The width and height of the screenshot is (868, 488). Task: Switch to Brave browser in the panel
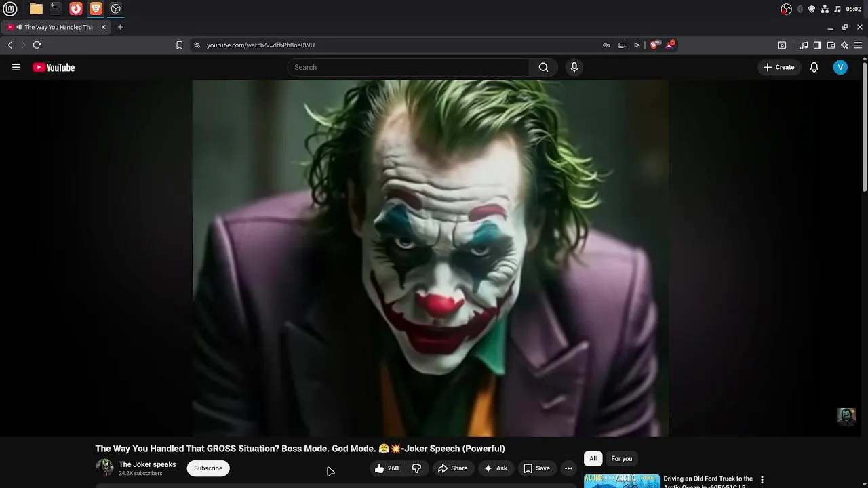point(96,9)
